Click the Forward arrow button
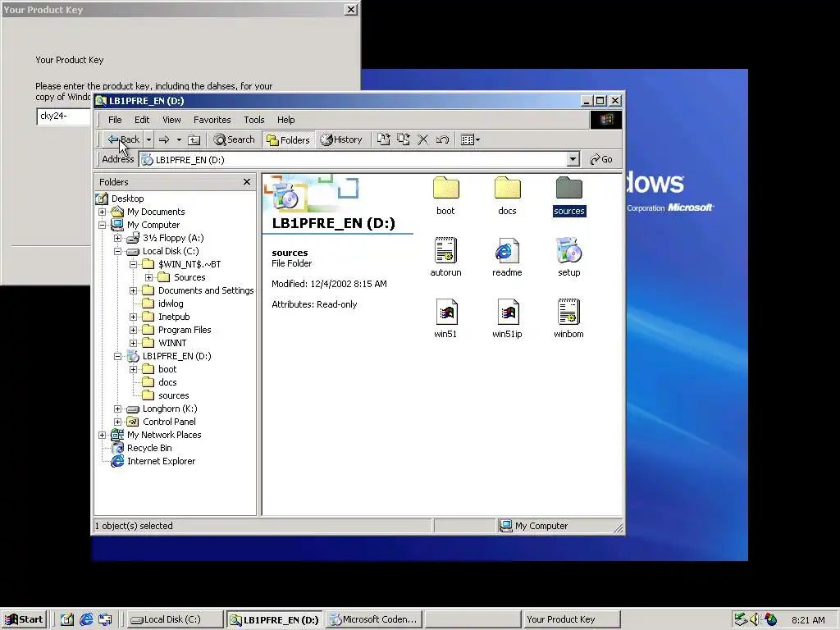The image size is (840, 630). coord(164,139)
